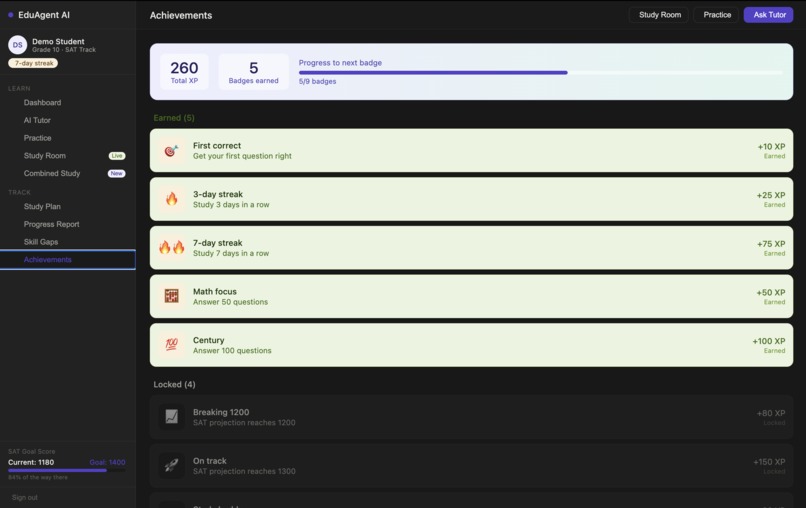Click the '+10 XP' reward text
806x508 pixels.
pyautogui.click(x=771, y=147)
